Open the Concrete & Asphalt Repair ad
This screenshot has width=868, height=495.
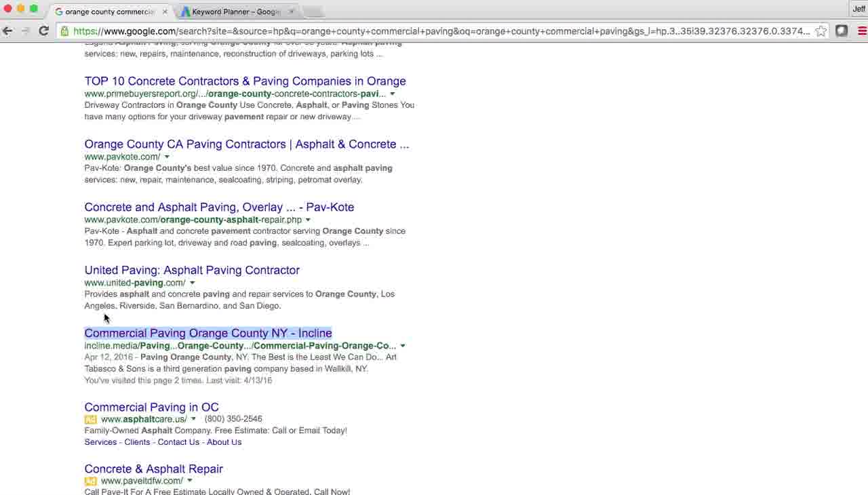(x=154, y=469)
